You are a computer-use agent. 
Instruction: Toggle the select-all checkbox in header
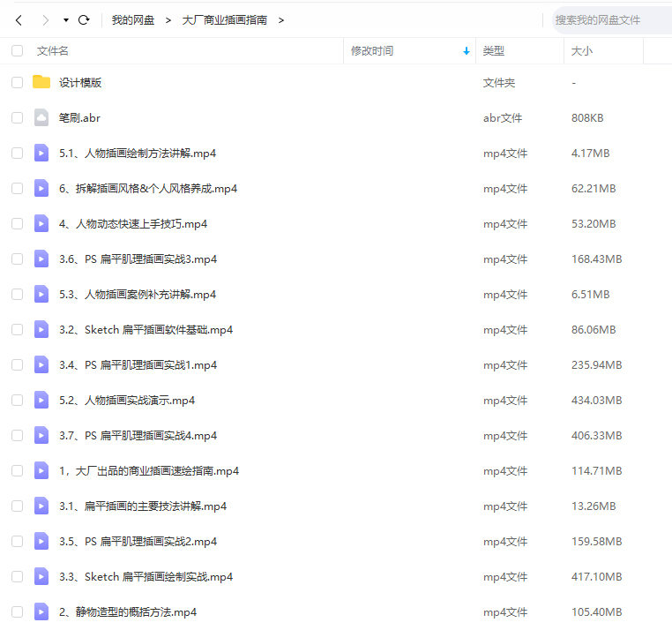tap(18, 51)
